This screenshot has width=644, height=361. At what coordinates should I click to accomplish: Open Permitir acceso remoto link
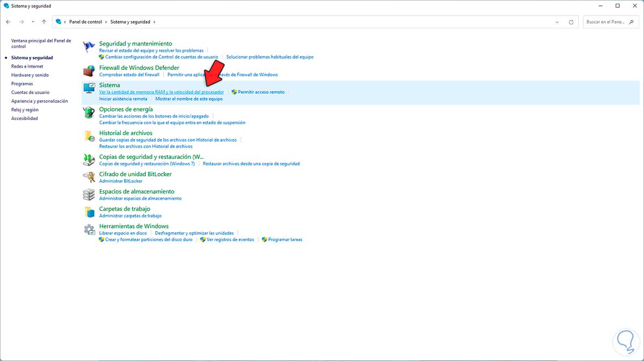pyautogui.click(x=261, y=92)
